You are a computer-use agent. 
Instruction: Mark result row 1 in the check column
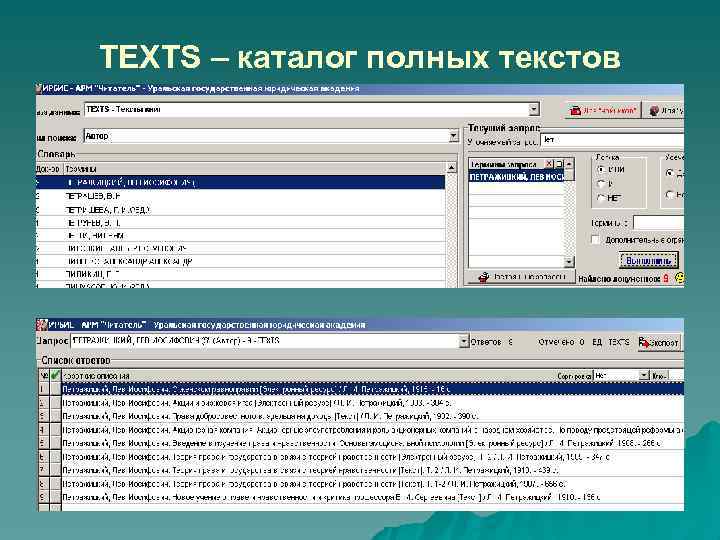pyautogui.click(x=56, y=389)
